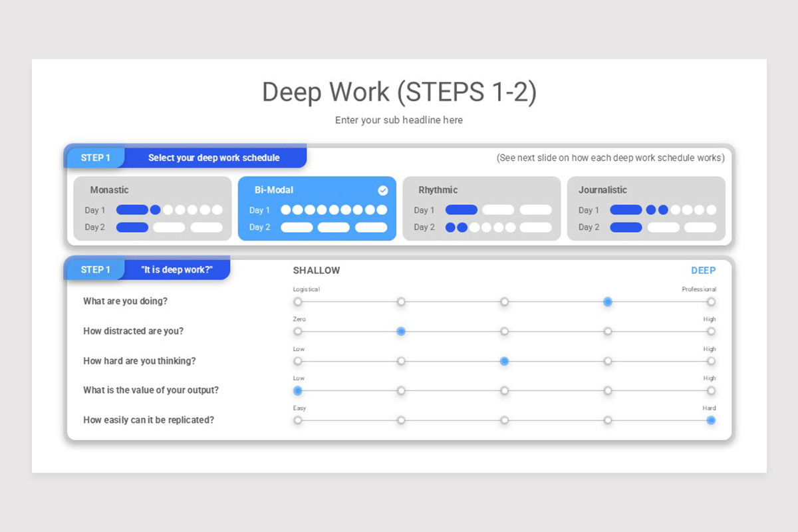Click the 'Deep Work (STEPS 1-2)' title

click(399, 92)
